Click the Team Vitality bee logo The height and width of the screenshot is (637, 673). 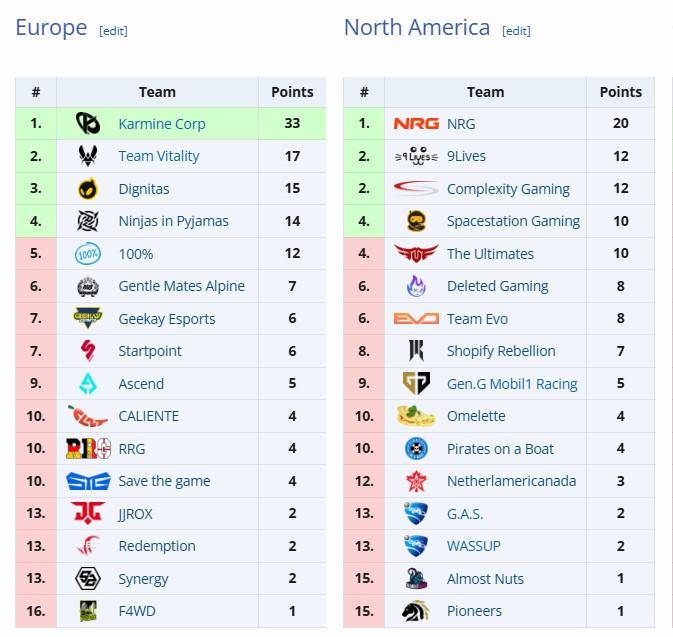pyautogui.click(x=88, y=156)
